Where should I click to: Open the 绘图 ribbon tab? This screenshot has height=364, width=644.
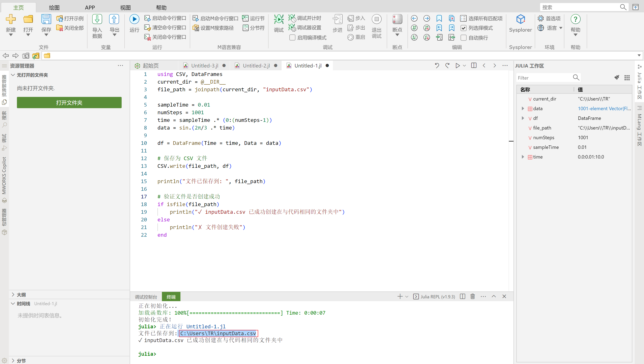[x=54, y=7]
